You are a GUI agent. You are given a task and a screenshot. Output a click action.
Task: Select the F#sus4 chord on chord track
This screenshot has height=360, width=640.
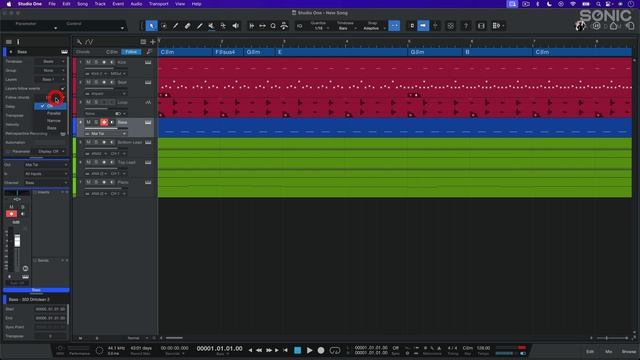coord(228,52)
